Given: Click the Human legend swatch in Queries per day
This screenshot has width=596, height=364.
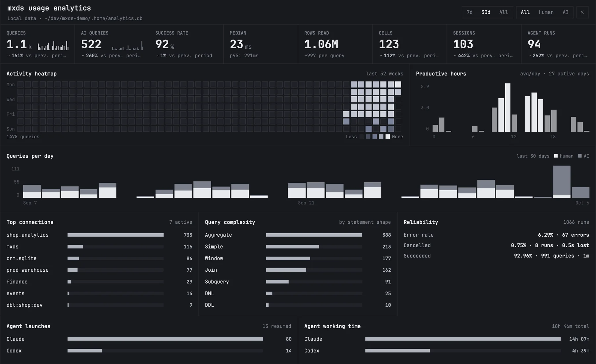Looking at the screenshot, I should click(x=556, y=156).
